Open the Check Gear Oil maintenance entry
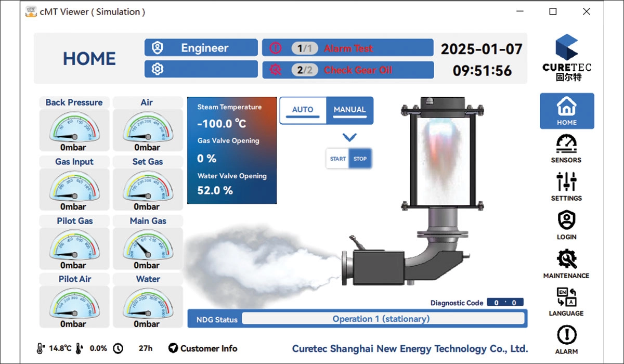This screenshot has width=624, height=364. tap(347, 70)
